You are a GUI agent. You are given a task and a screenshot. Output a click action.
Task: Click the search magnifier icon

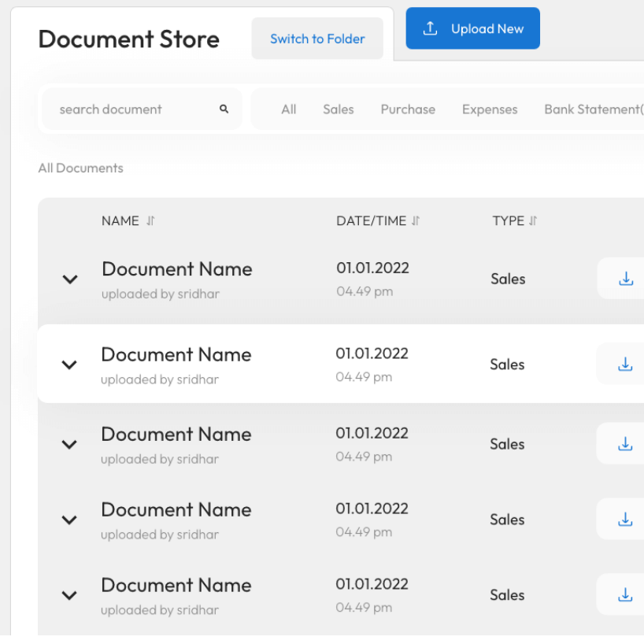point(224,109)
